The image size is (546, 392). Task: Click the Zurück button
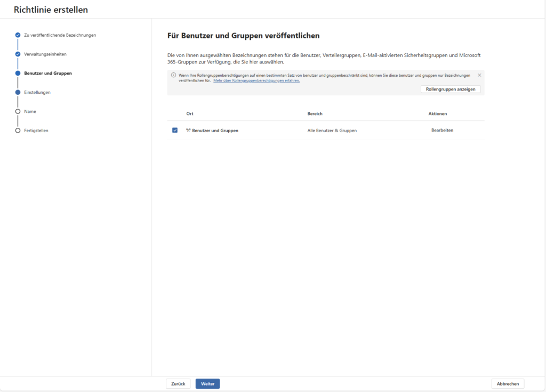pos(178,383)
